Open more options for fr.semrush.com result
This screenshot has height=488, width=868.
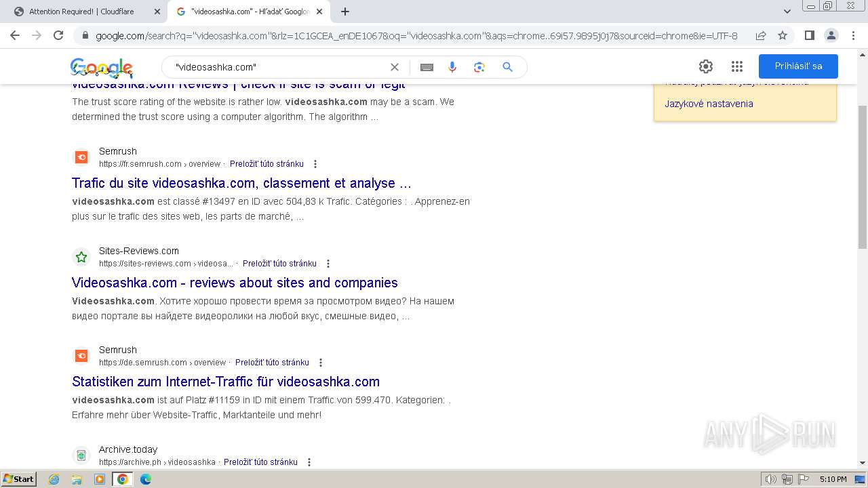pyautogui.click(x=315, y=164)
